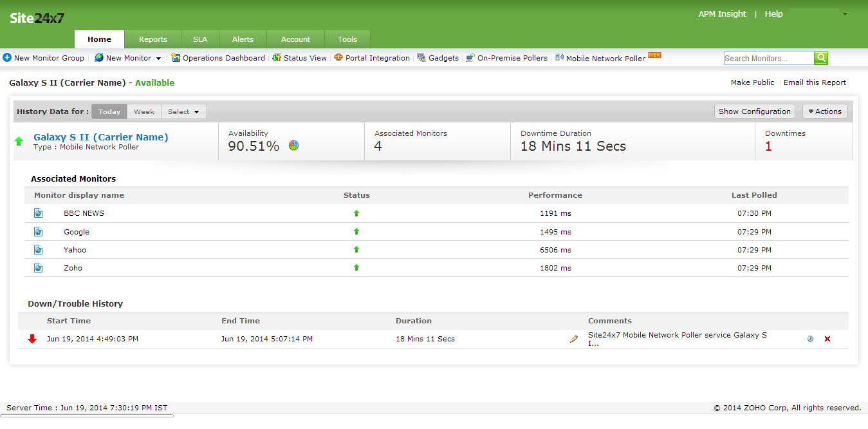868x429 pixels.
Task: Click the Portal Integration icon
Action: [x=338, y=57]
